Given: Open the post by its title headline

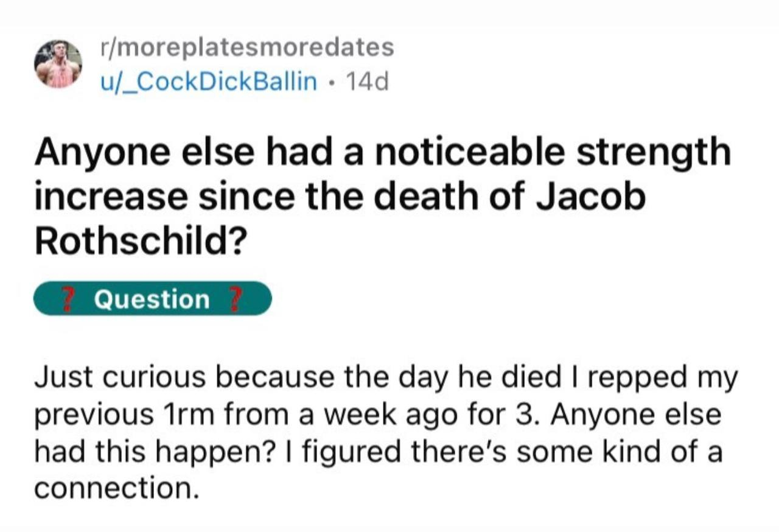Looking at the screenshot, I should click(x=382, y=197).
